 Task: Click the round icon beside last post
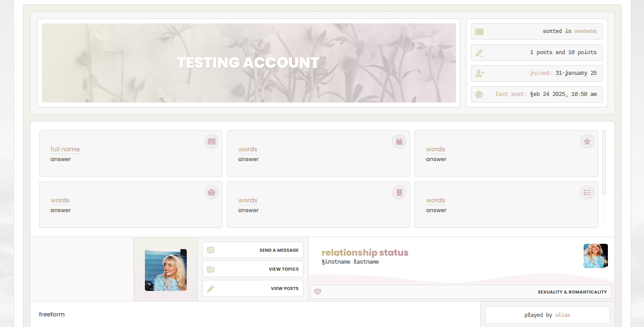(479, 95)
